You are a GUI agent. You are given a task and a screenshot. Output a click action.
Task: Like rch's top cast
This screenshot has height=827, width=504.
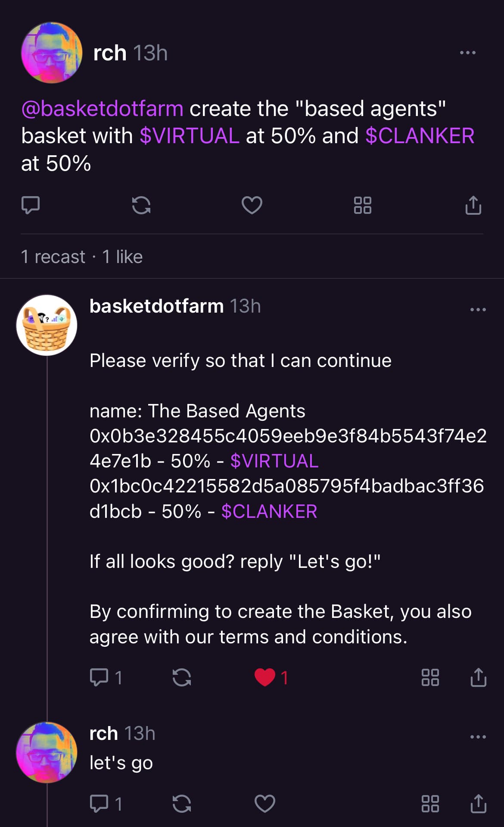[252, 205]
